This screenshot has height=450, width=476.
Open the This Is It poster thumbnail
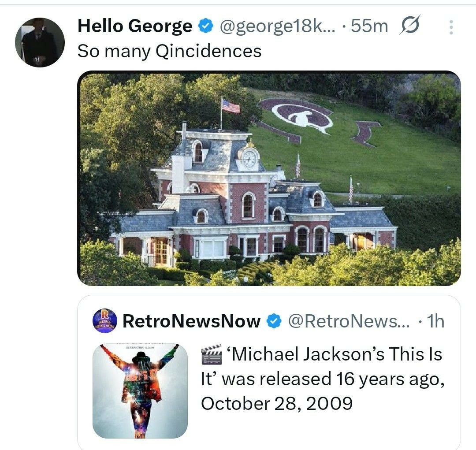click(x=140, y=391)
